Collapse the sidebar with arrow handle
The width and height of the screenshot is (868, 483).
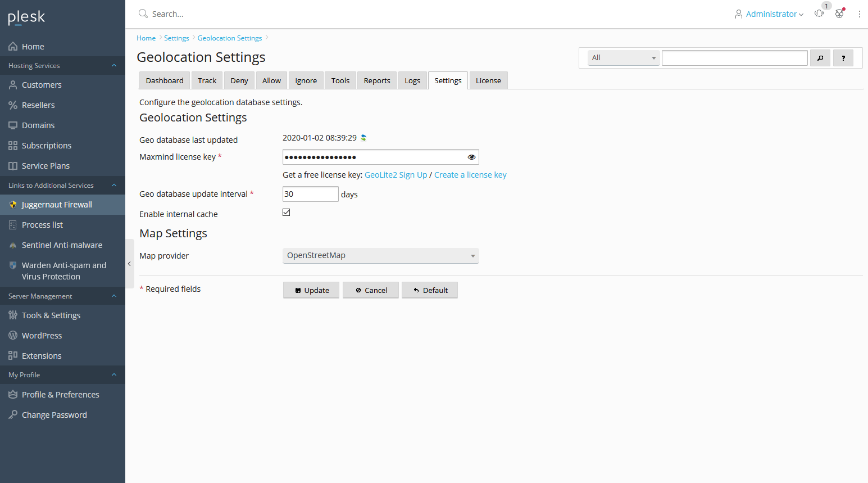129,264
